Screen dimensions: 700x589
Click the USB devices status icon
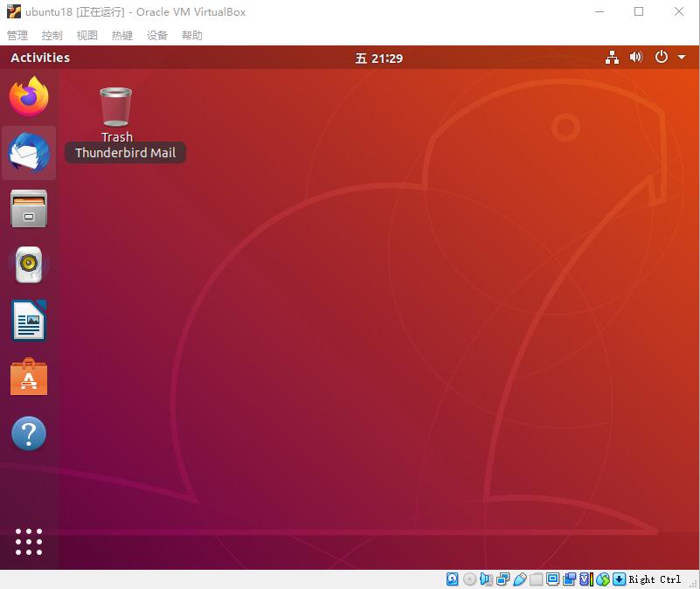(x=520, y=579)
